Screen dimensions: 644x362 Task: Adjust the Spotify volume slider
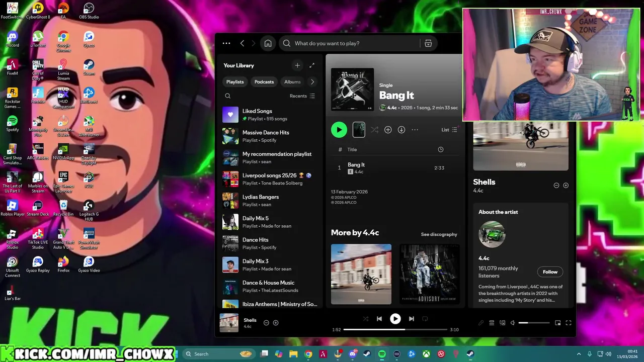[534, 323]
